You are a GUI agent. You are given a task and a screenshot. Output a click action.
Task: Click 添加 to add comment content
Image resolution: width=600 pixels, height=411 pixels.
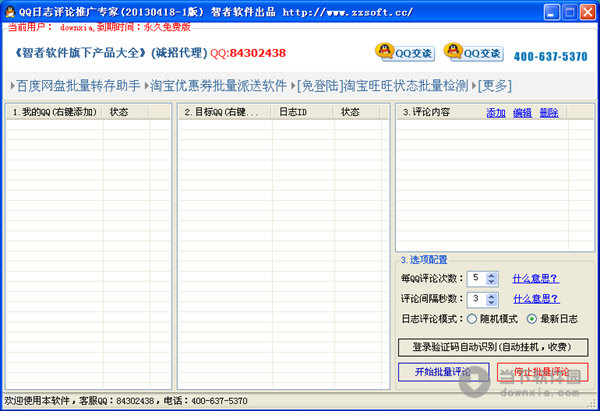(496, 113)
